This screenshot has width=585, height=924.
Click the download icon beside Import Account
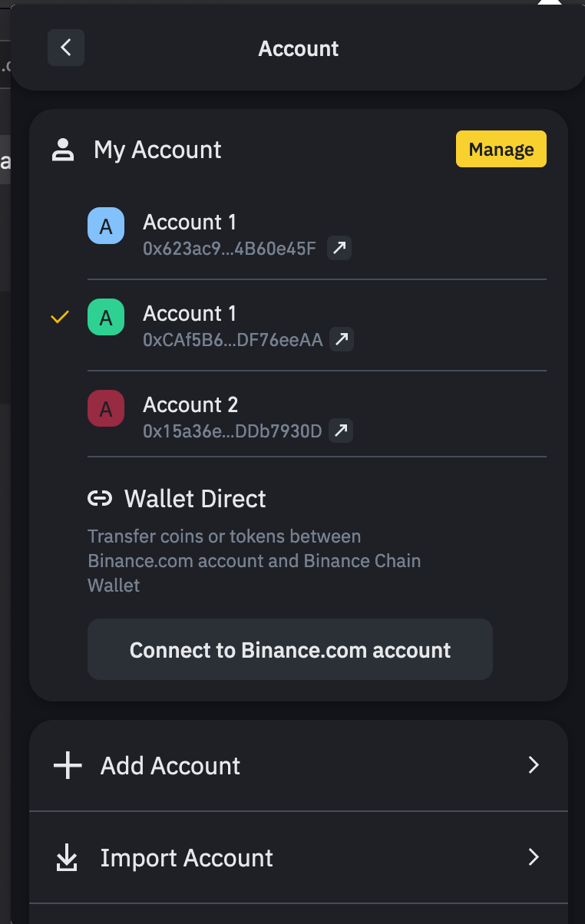[68, 858]
